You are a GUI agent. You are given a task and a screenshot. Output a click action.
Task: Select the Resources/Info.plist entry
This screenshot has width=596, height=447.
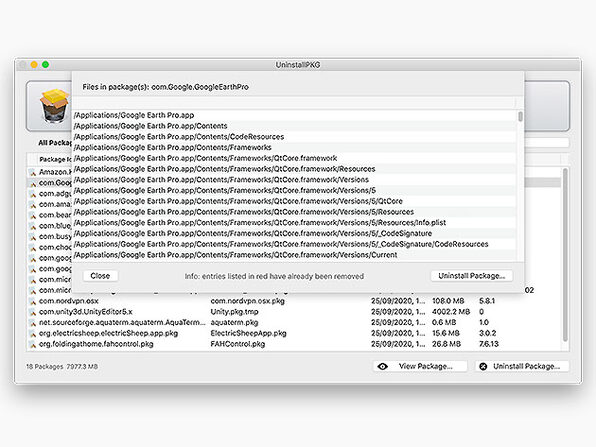tap(295, 222)
